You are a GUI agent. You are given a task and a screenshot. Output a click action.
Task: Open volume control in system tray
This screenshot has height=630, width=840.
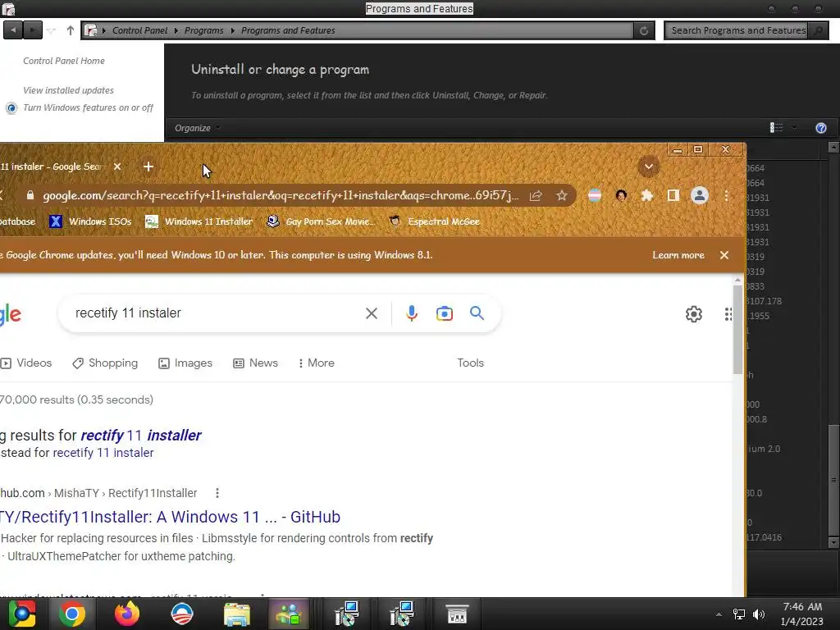tap(759, 614)
